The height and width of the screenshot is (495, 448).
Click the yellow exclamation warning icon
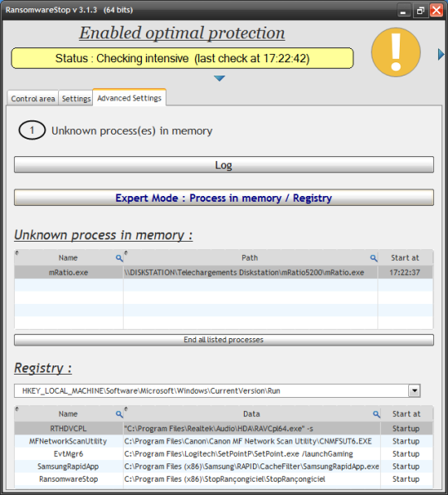(x=396, y=52)
